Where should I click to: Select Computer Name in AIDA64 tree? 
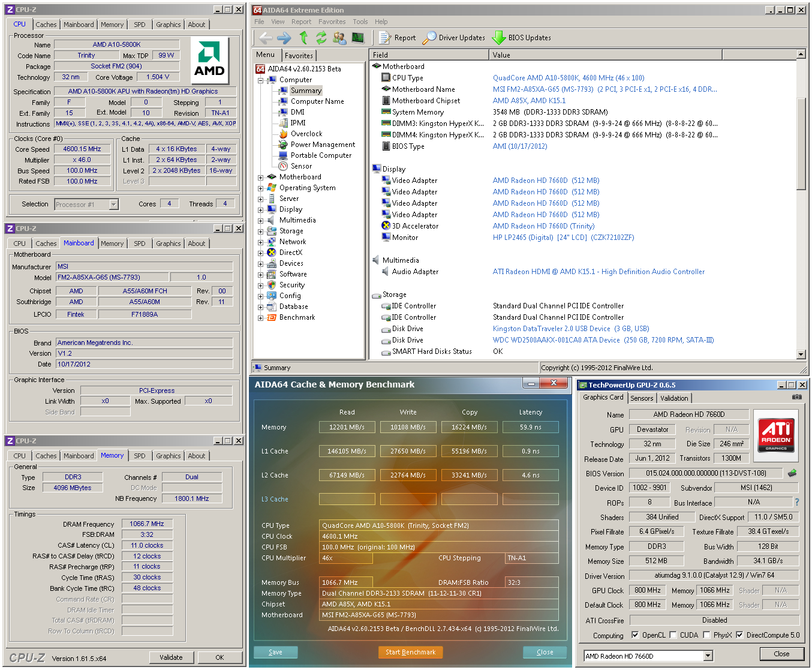[317, 101]
